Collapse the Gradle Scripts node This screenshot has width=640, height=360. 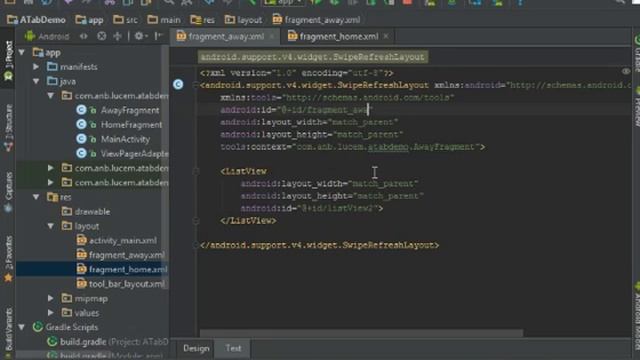click(x=22, y=327)
